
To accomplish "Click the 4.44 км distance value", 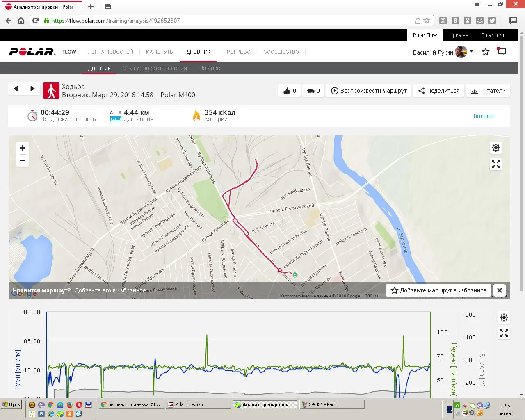I will pos(137,112).
